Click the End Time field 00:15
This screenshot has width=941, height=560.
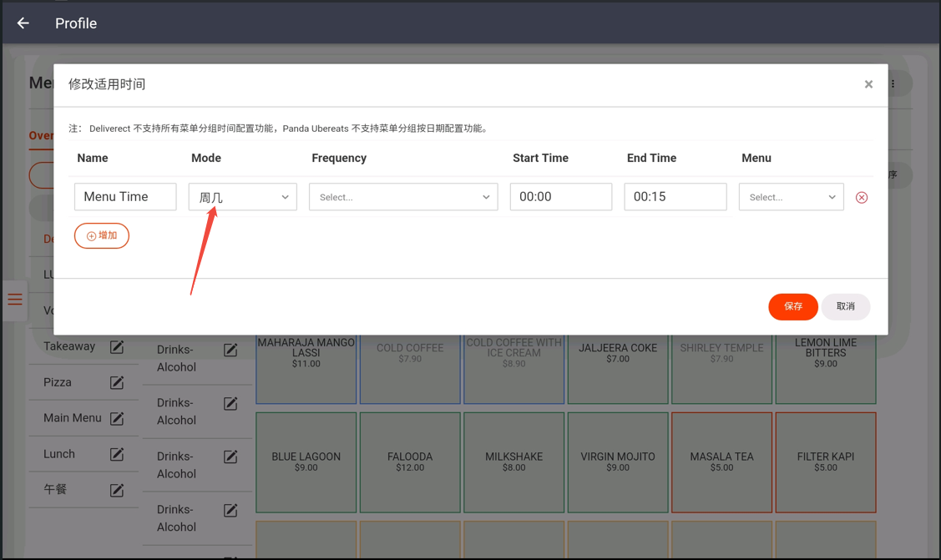[x=675, y=197]
